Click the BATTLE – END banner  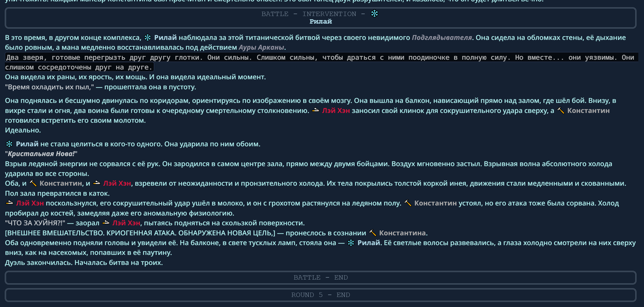[320, 278]
